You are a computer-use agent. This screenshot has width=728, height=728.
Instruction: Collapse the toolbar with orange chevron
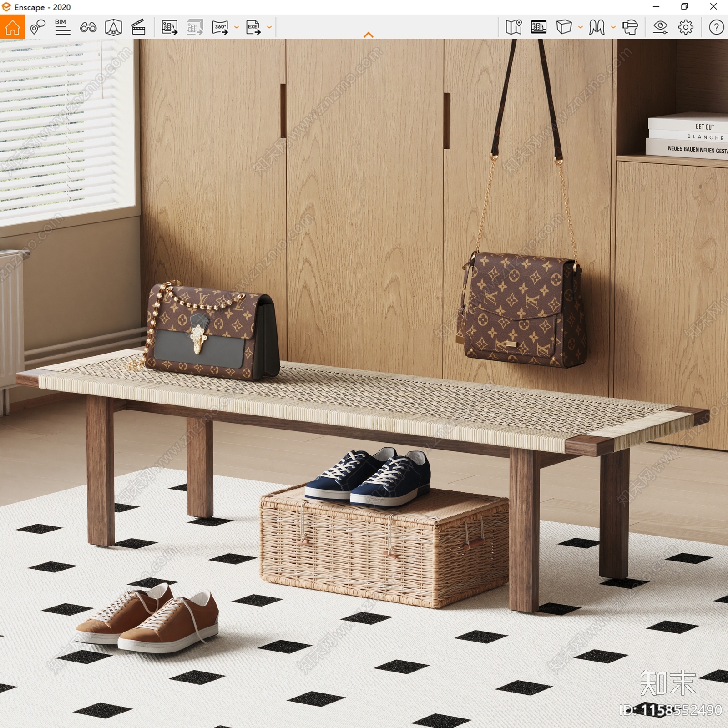pos(369,35)
